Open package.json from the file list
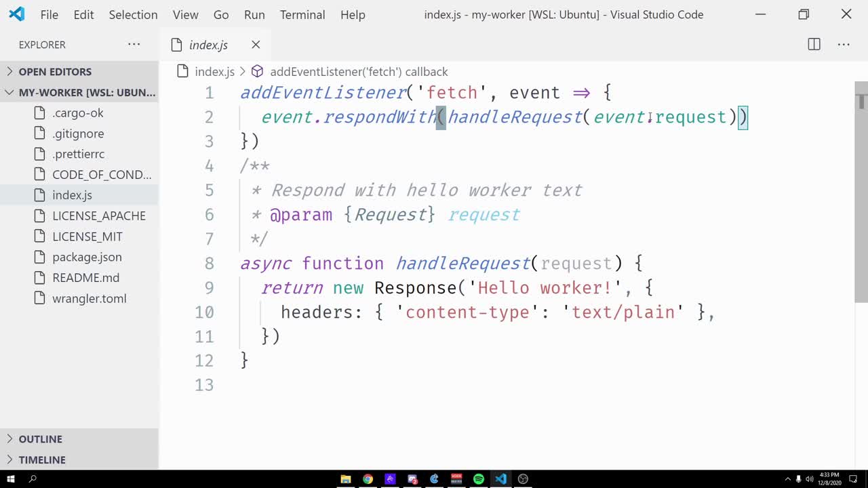The width and height of the screenshot is (868, 488). [x=87, y=257]
